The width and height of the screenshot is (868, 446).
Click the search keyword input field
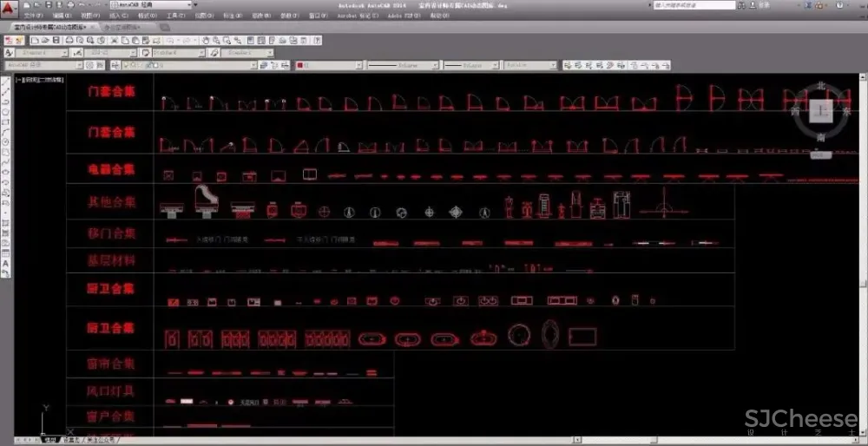(693, 5)
